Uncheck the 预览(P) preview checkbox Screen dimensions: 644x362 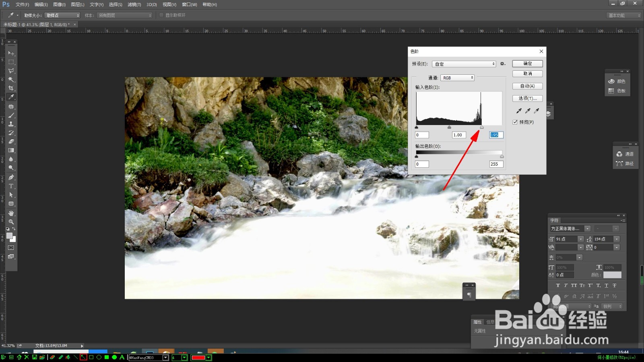pos(515,122)
